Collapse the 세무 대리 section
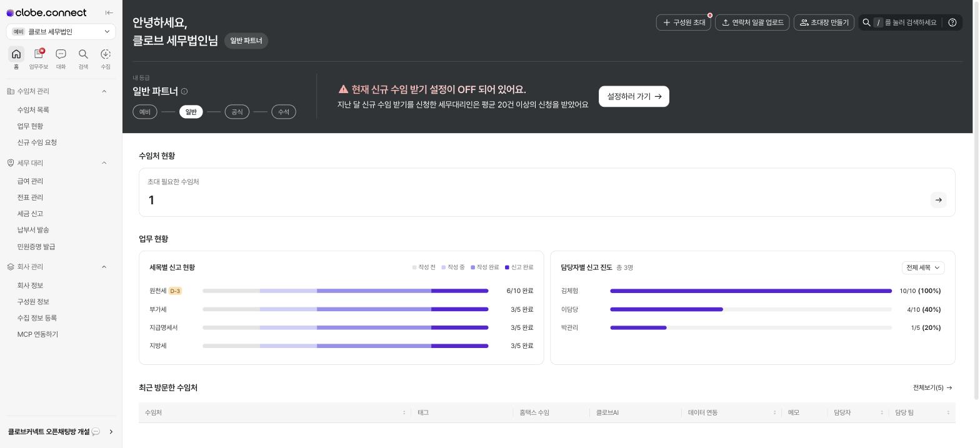 (x=104, y=163)
